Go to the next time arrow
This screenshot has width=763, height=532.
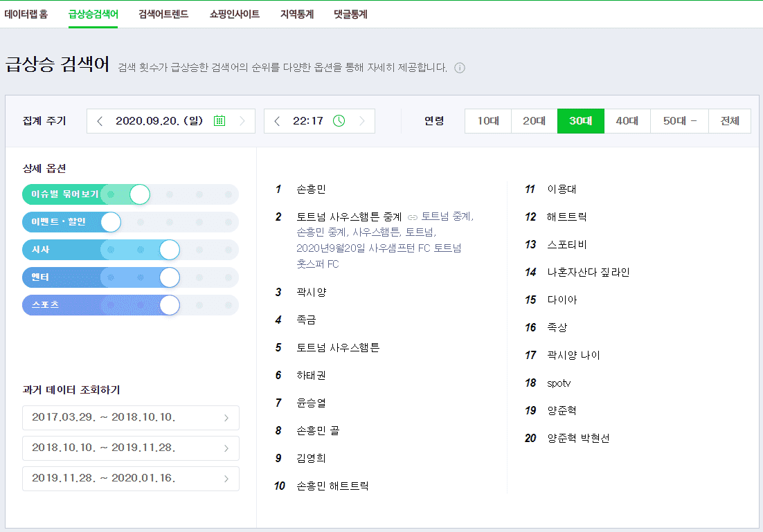[361, 120]
